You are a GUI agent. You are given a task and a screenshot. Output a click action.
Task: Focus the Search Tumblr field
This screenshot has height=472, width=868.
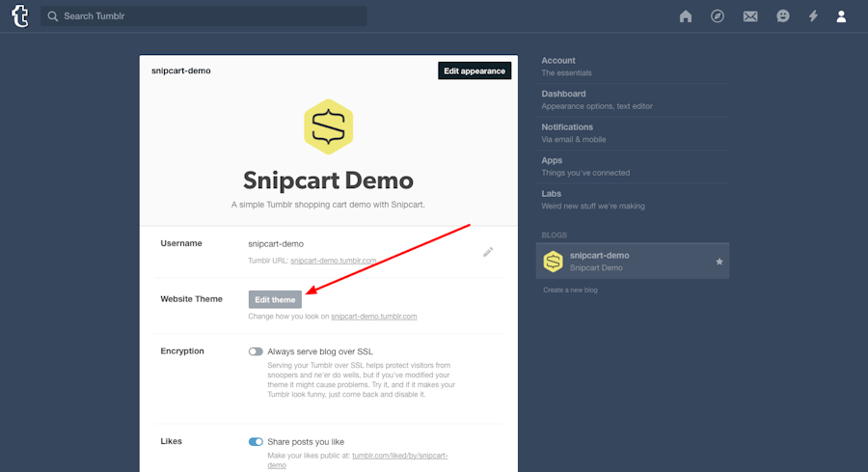click(x=203, y=16)
